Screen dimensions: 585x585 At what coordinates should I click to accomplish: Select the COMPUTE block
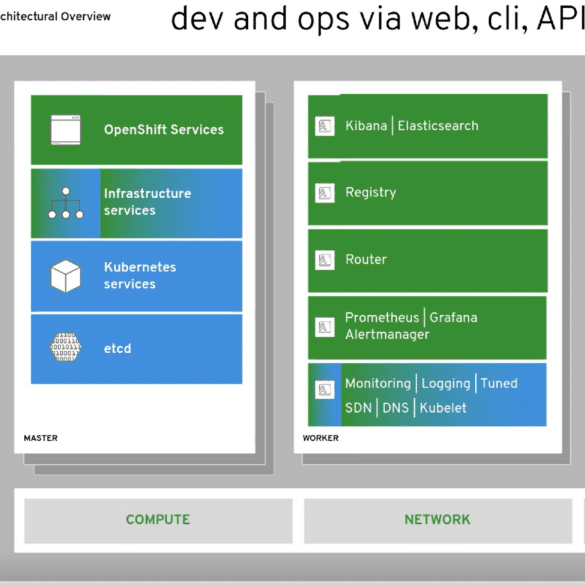click(x=158, y=521)
